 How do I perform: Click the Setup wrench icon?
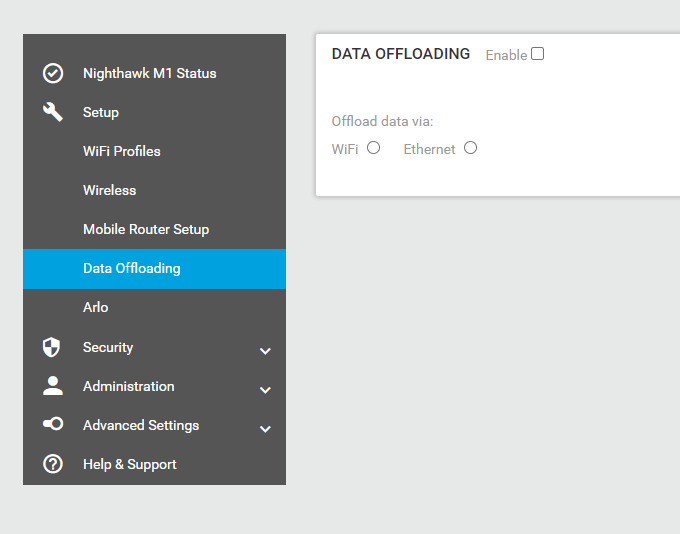53,112
